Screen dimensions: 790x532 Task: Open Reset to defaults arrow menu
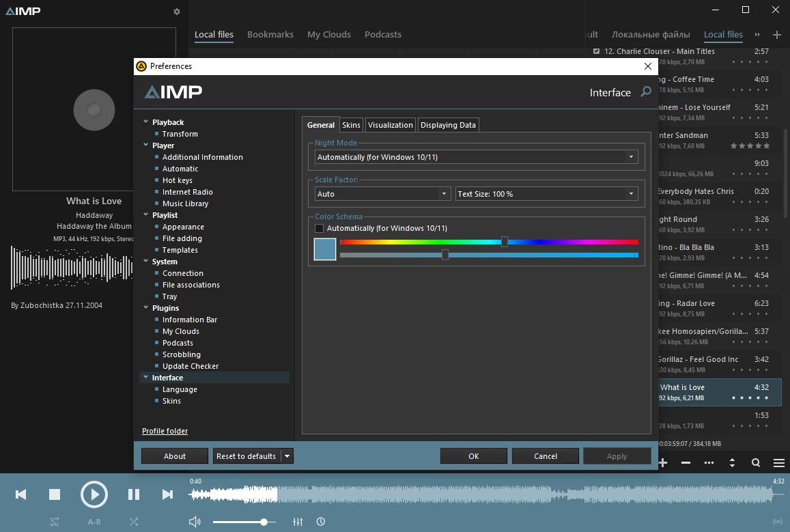[x=287, y=456]
